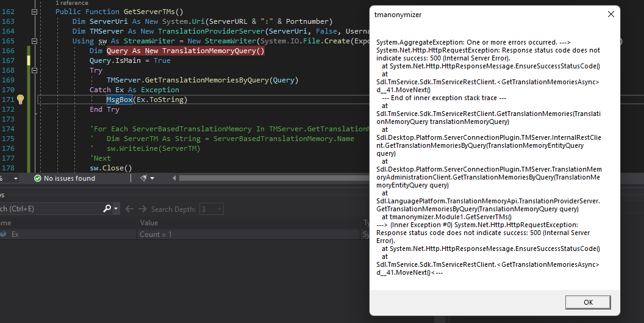Open the search options dropdown next to magnifier
Screen dimensions: 644x323
[x=116, y=209]
